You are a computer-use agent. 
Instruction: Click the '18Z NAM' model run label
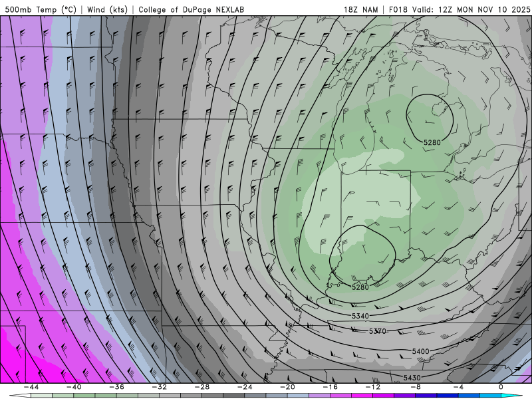click(x=360, y=9)
